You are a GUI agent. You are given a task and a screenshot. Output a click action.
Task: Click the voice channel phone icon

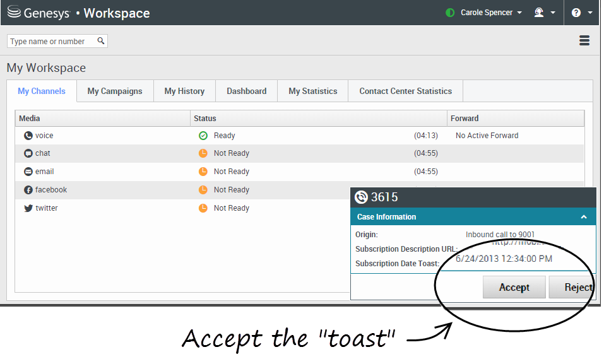coord(28,136)
